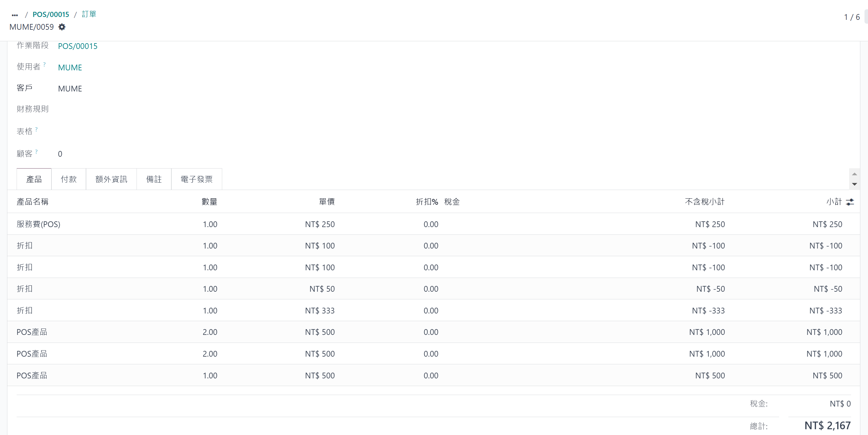868x435 pixels.
Task: Click the scroll up arrow
Action: click(854, 174)
